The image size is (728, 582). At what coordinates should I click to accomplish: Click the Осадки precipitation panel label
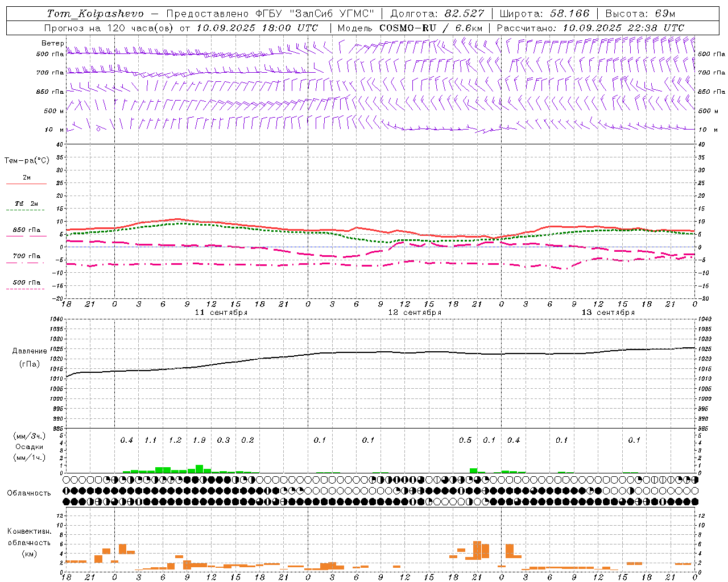click(29, 447)
